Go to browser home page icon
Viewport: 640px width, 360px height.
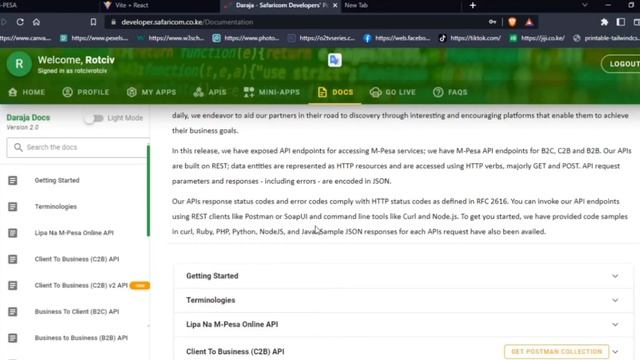tap(36, 22)
